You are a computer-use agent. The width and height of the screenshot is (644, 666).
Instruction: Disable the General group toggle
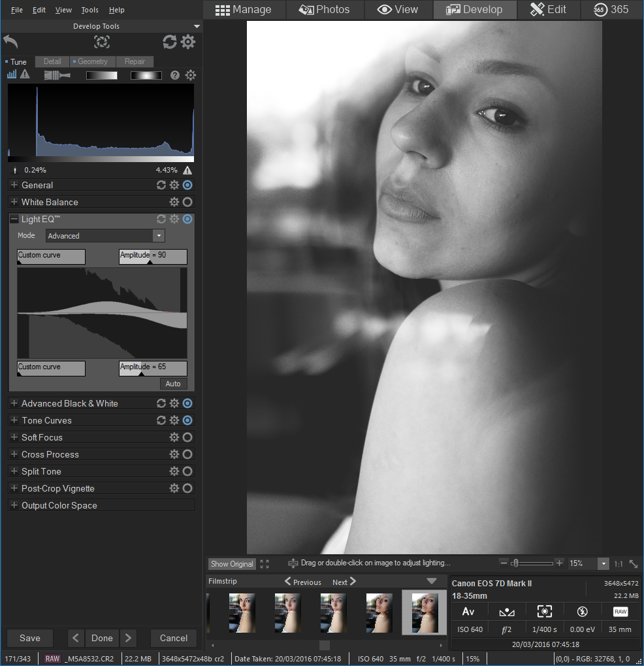click(187, 185)
